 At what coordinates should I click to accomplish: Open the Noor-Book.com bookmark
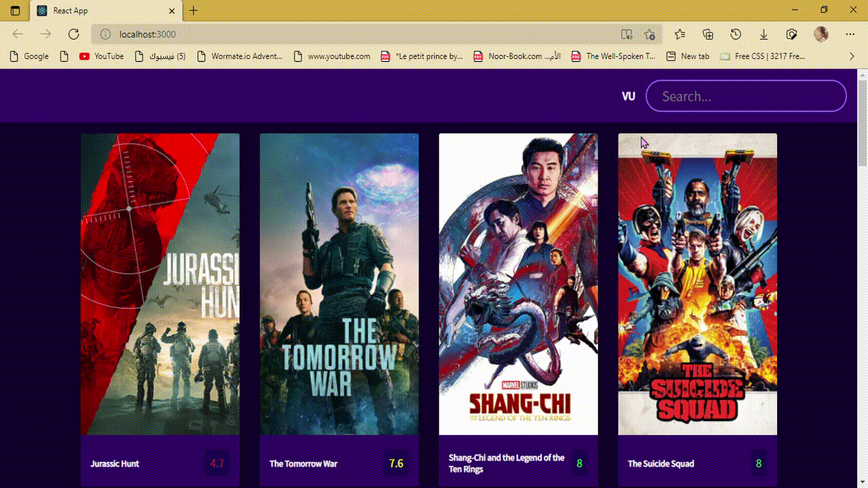(517, 56)
